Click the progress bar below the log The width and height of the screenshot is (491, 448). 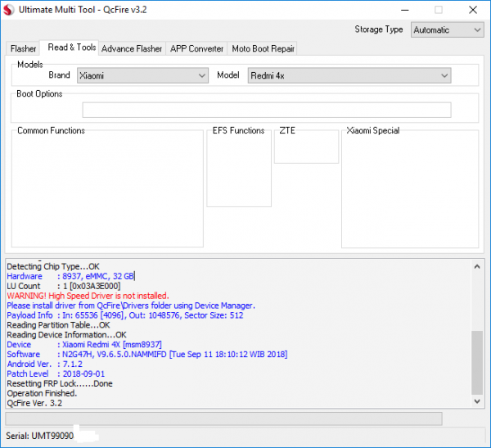223,419
